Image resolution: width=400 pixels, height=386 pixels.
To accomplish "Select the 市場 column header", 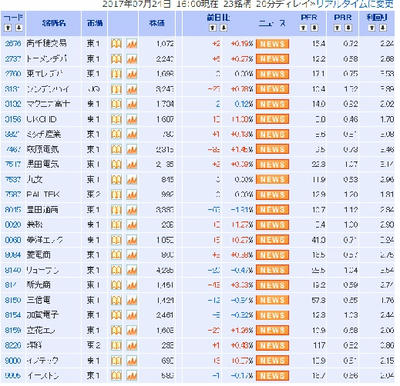I will pyautogui.click(x=95, y=23).
